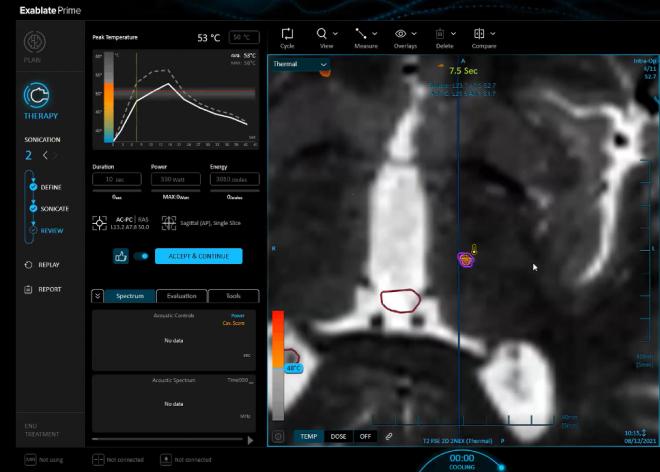Select the Measure tool icon

[x=360, y=34]
